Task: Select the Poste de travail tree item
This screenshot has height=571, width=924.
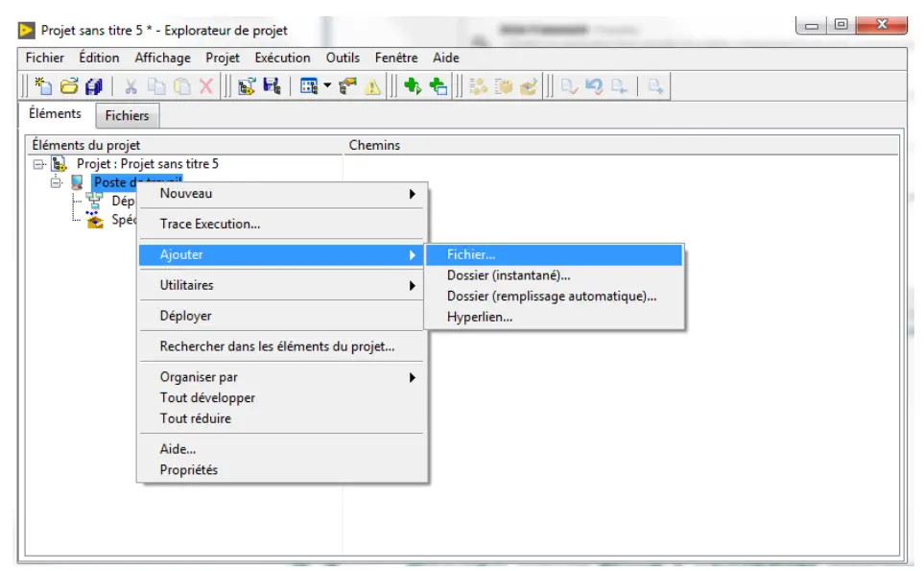Action: (x=136, y=182)
